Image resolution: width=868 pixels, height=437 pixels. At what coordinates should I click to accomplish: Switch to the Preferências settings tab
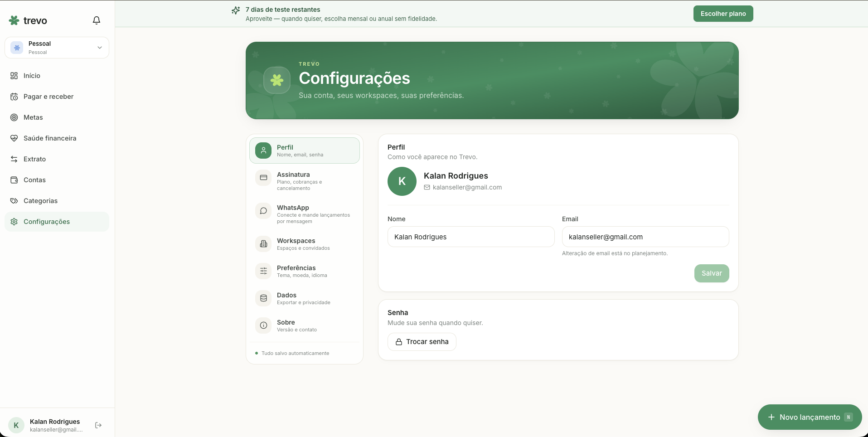pyautogui.click(x=305, y=271)
